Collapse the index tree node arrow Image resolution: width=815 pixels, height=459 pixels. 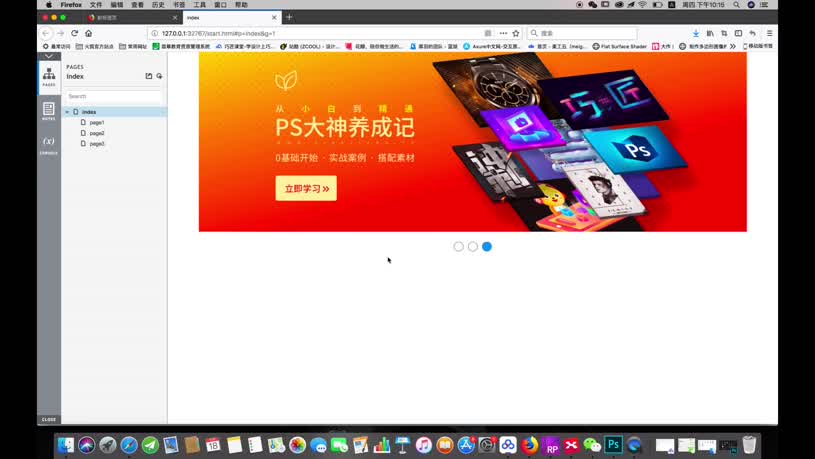click(67, 112)
